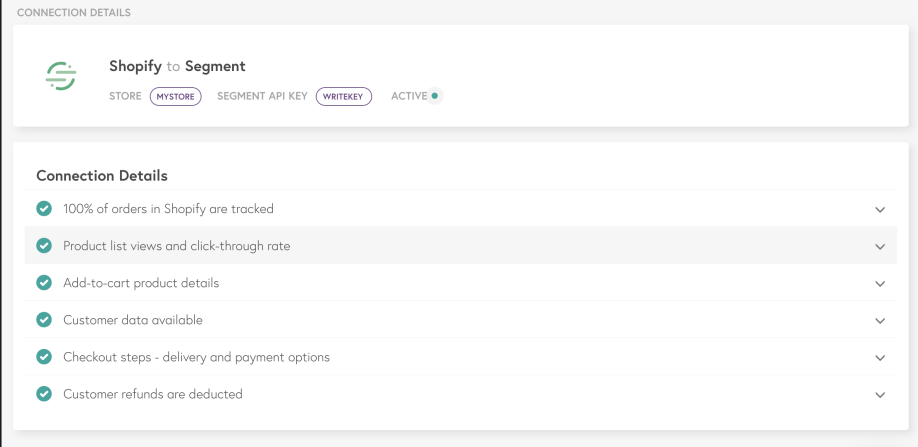Viewport: 918px width, 447px height.
Task: Click the Shopify to Segment title
Action: point(177,66)
